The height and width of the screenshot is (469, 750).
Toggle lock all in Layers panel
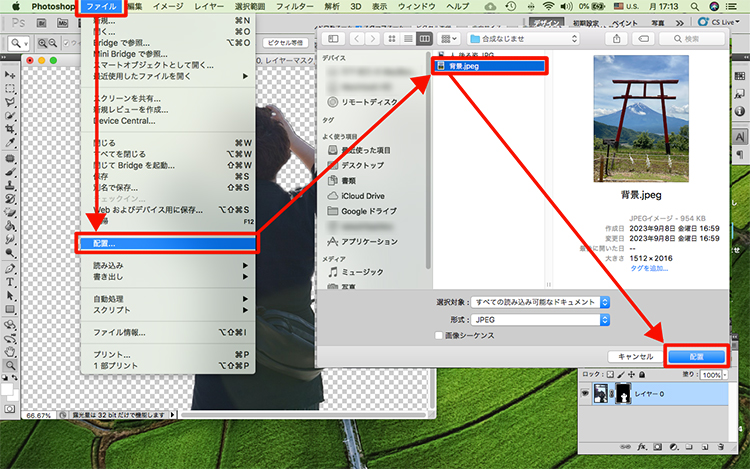point(642,375)
